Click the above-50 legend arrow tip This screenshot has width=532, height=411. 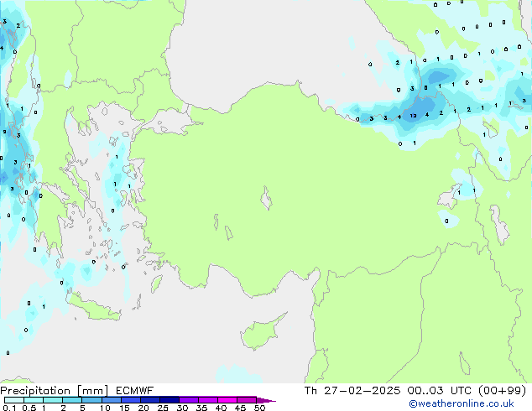(x=266, y=400)
